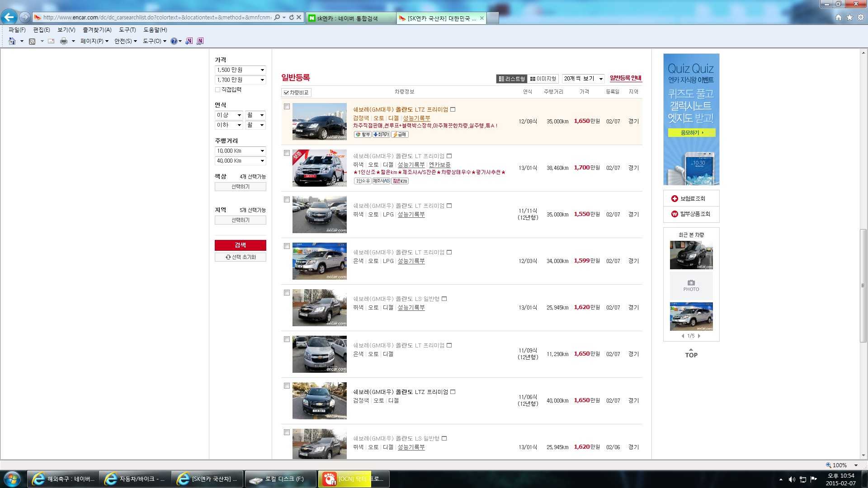The height and width of the screenshot is (488, 868).
Task: Click the 할부상품조회 installment lookup icon
Action: tap(675, 214)
